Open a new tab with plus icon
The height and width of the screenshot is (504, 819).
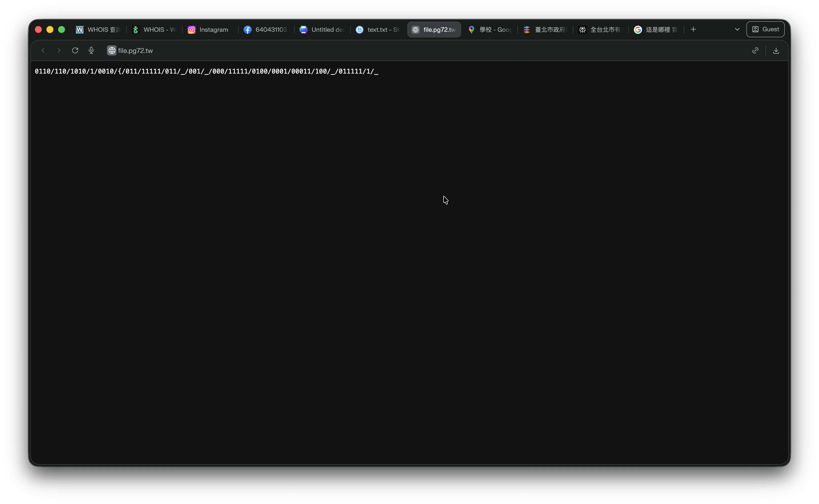pos(693,29)
